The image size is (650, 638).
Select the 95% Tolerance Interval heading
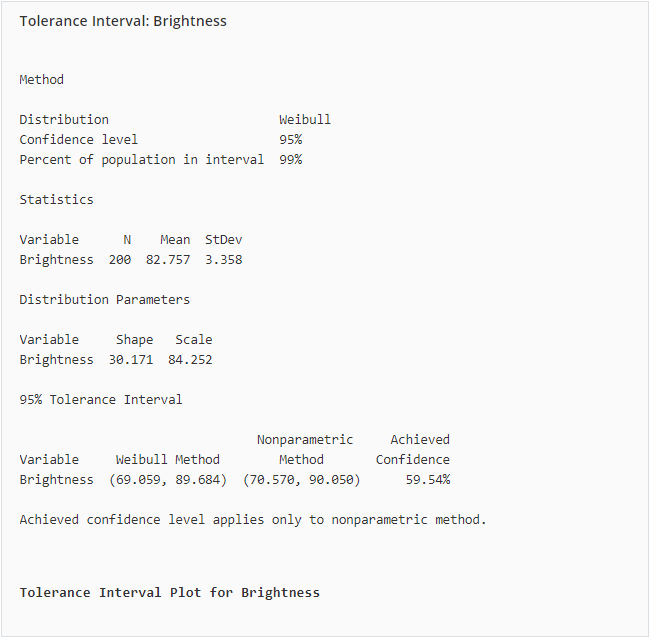[x=101, y=400]
